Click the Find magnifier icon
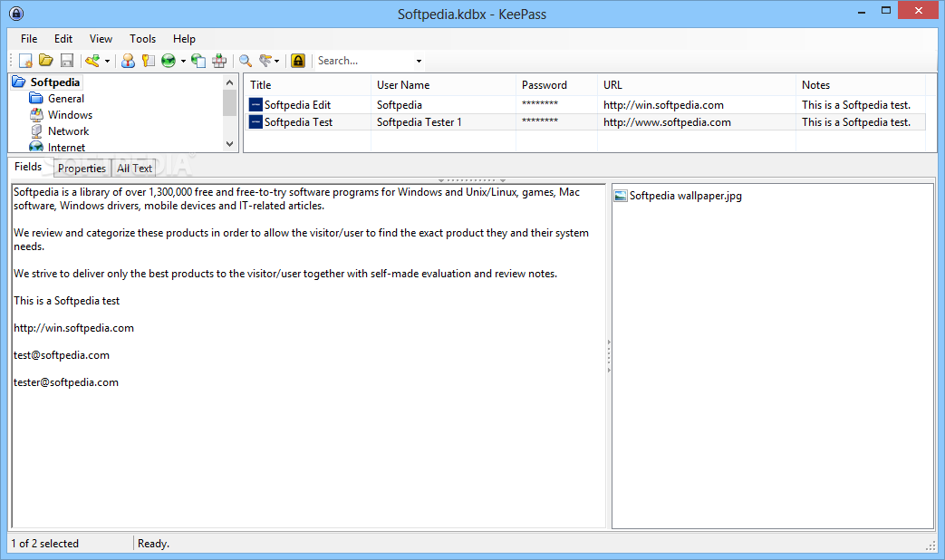 (246, 61)
